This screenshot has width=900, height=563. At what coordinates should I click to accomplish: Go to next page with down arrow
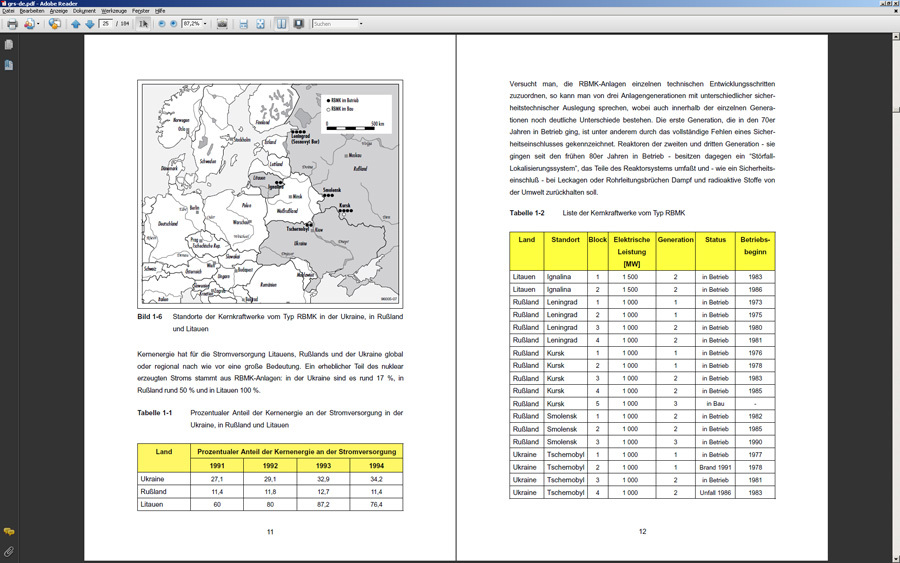click(90, 24)
